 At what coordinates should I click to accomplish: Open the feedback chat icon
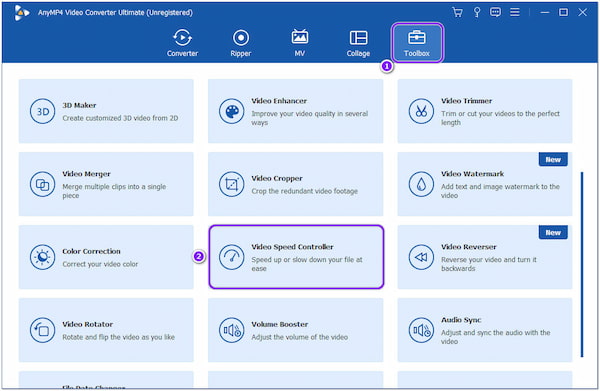(x=496, y=12)
